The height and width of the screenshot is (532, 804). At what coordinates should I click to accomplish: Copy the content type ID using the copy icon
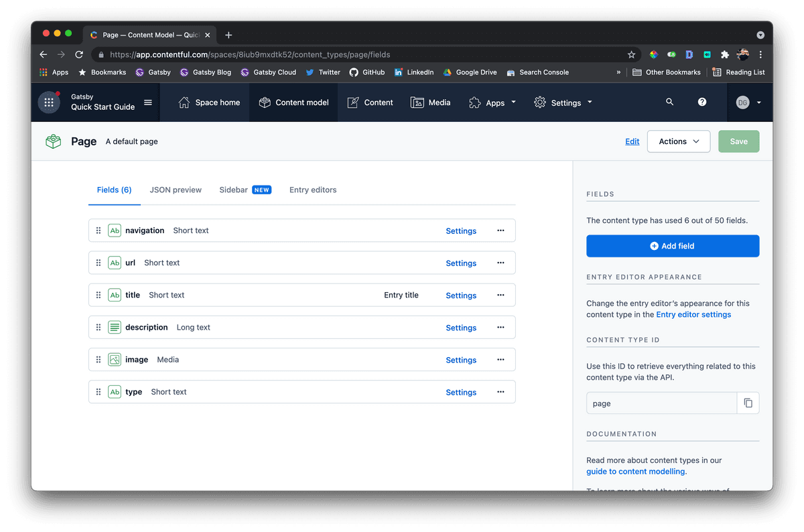pos(748,403)
